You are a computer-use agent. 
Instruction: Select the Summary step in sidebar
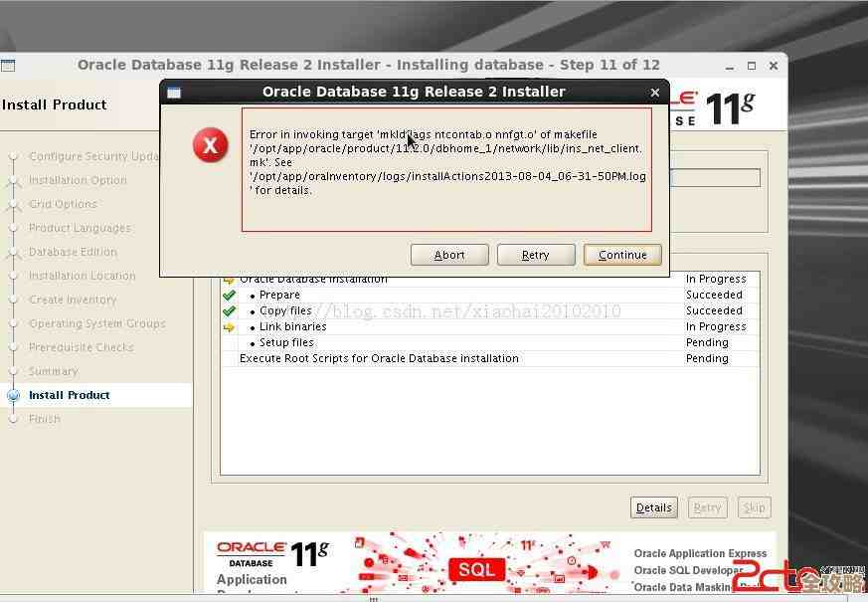tap(53, 371)
